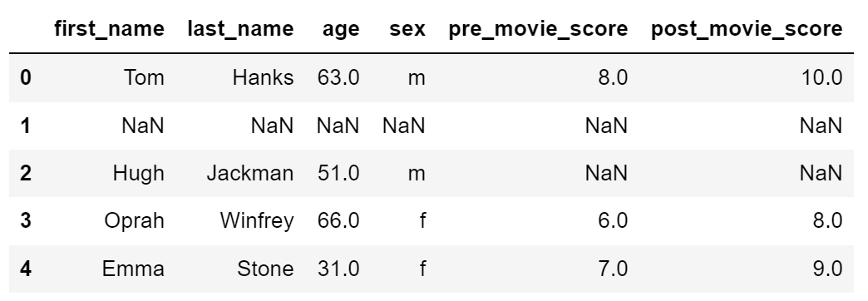The height and width of the screenshot is (301, 868).
Task: Click the pre_movie_score column header
Action: [538, 29]
